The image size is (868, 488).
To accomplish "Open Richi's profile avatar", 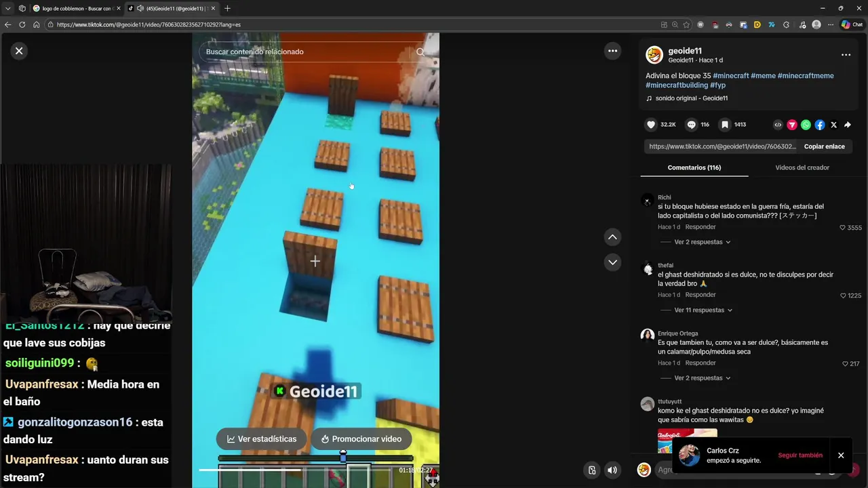I will (648, 201).
